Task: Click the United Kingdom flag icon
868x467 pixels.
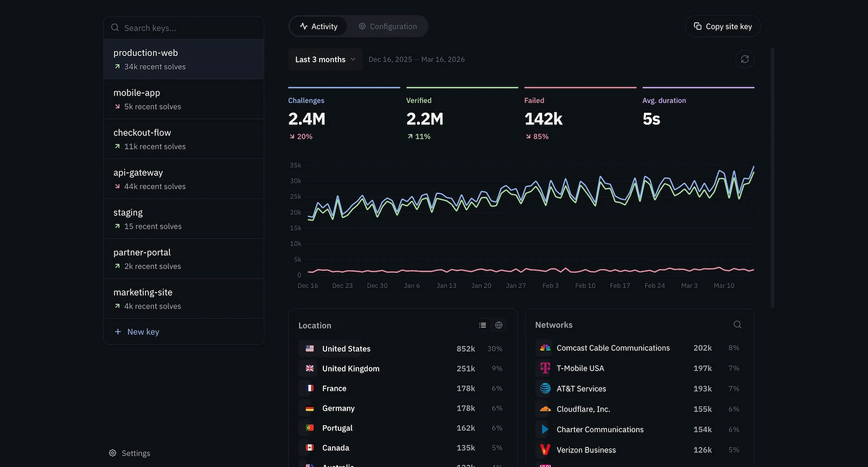Action: (310, 368)
